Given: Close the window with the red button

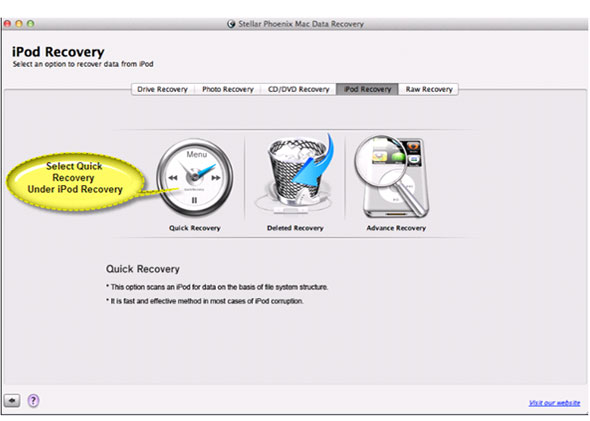Looking at the screenshot, I should pyautogui.click(x=7, y=24).
